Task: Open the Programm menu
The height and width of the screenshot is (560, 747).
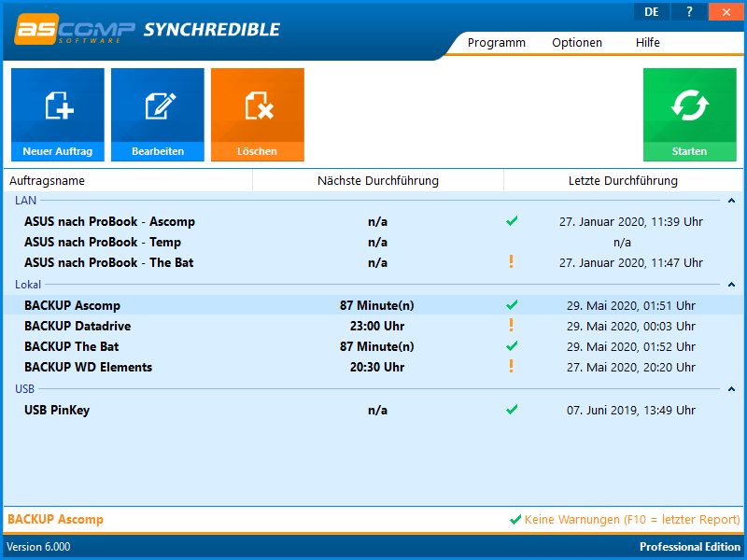Action: [x=496, y=43]
